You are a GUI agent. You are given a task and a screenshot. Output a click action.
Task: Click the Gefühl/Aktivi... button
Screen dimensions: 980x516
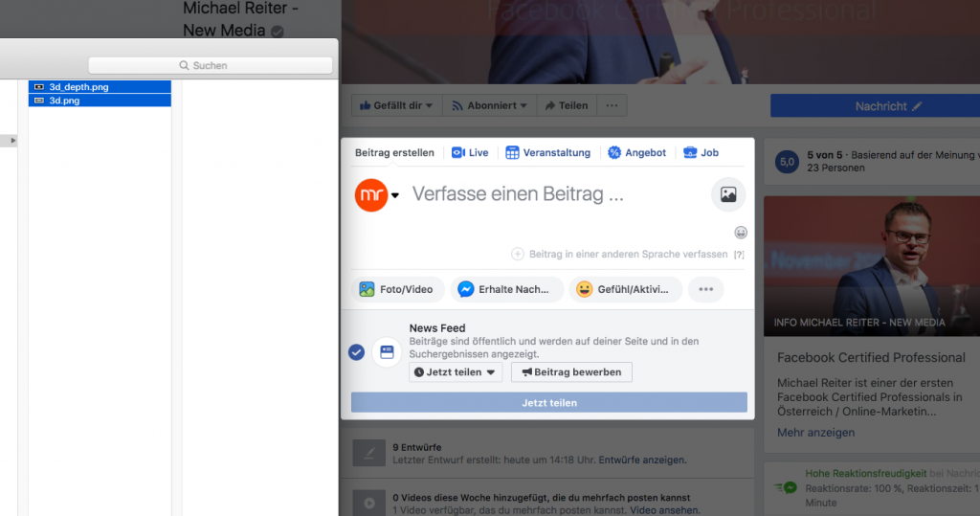point(625,289)
